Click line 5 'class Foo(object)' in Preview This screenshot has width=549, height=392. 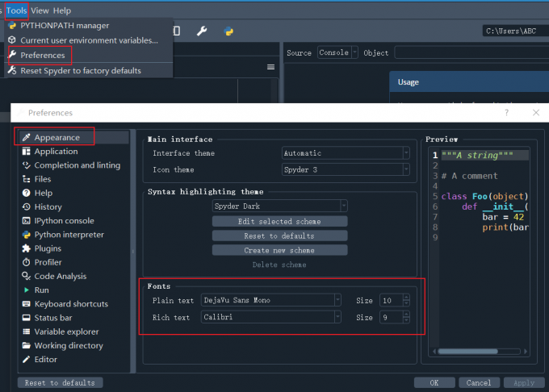tap(484, 196)
